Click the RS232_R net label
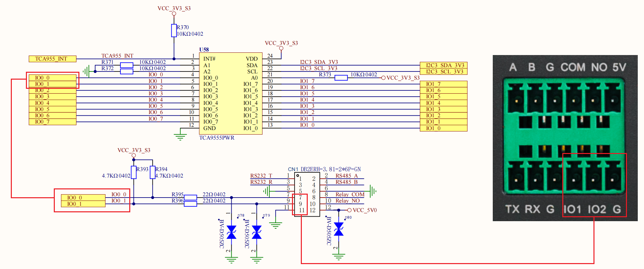This screenshot has width=644, height=269. (x=261, y=182)
